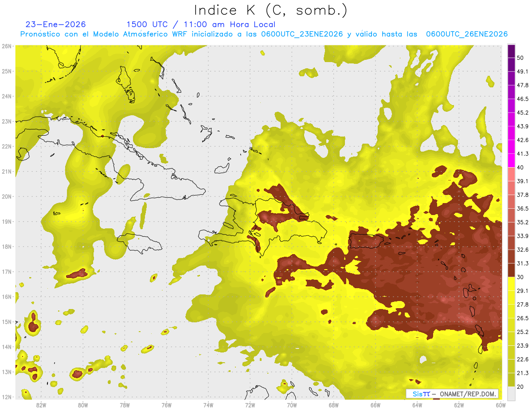Click colorbar value '39.1'
This screenshot has height=411, width=532.
pos(523,181)
